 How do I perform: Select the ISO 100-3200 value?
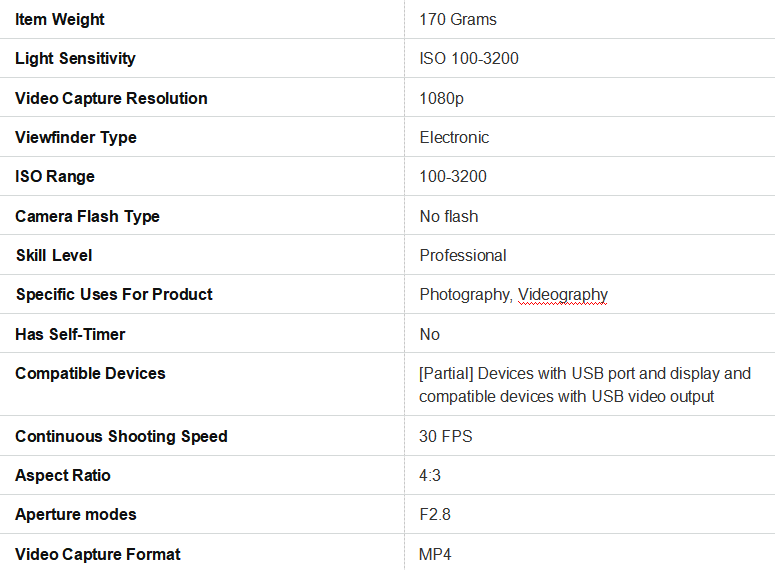(x=469, y=59)
